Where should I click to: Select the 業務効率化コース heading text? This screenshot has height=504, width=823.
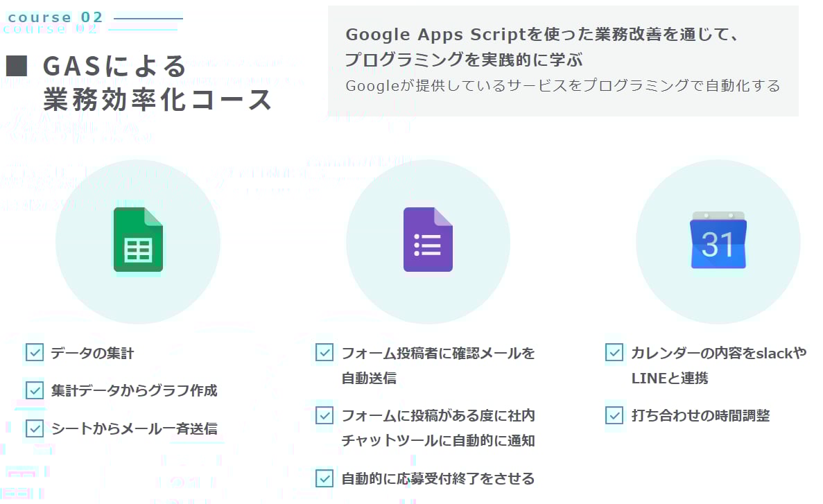point(157,99)
